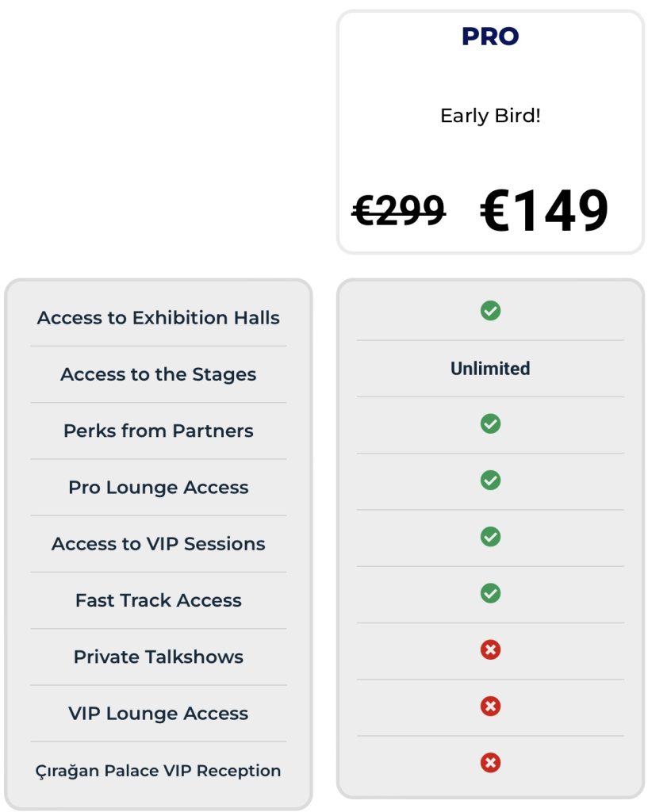648x812 pixels.
Task: Click the crossed-out €299 price
Action: pyautogui.click(x=398, y=210)
